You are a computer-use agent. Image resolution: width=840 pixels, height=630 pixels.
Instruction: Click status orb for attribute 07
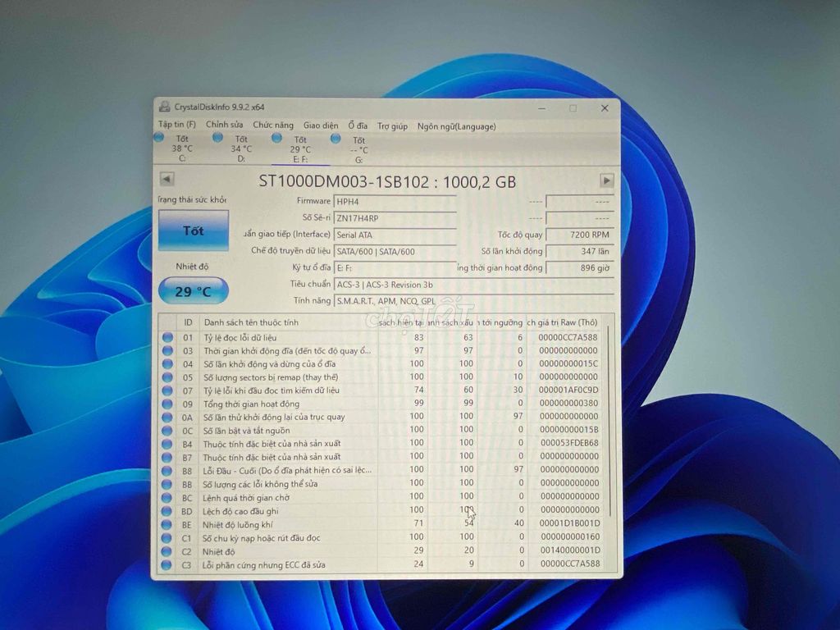[x=167, y=390]
